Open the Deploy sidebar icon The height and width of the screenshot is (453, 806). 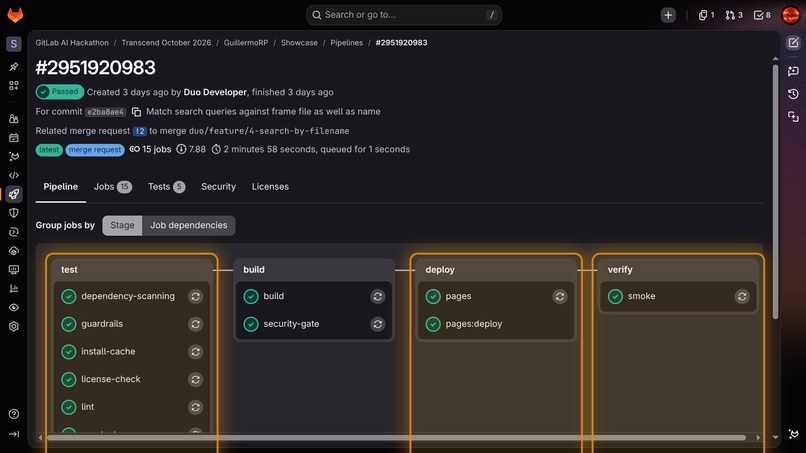pyautogui.click(x=14, y=232)
